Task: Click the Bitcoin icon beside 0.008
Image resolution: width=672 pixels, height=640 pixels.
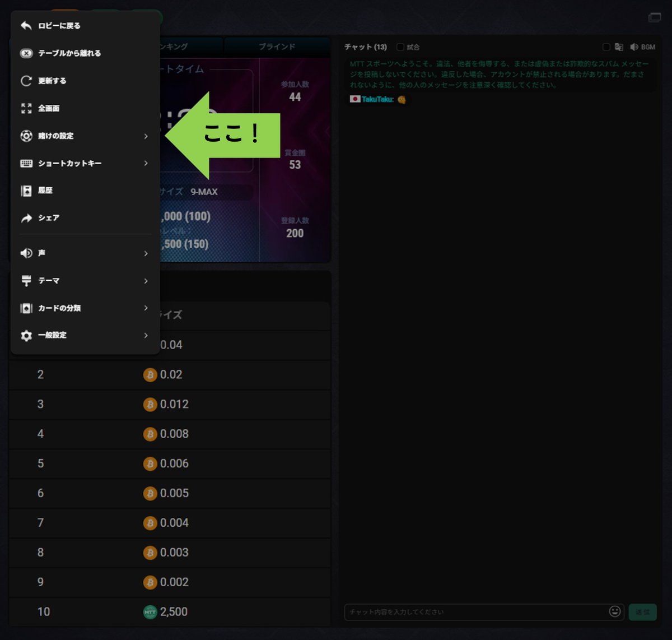Action: [x=150, y=434]
